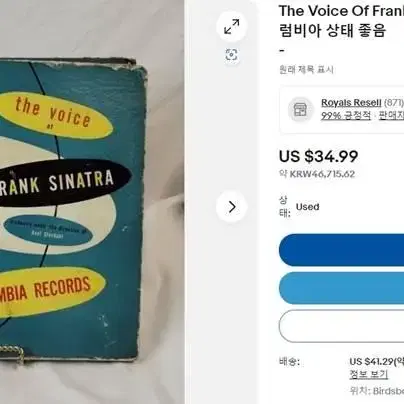
Task: Click the dark blue buy button
Action: tap(341, 250)
